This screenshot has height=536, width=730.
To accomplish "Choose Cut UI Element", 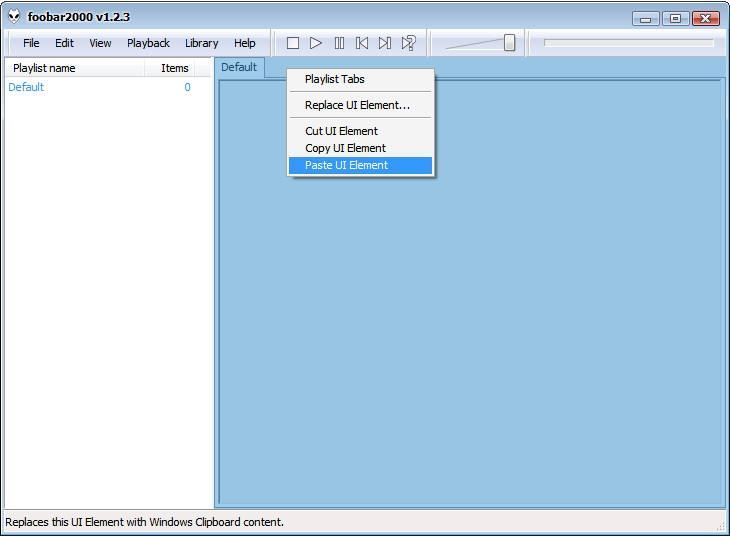I will (360, 131).
